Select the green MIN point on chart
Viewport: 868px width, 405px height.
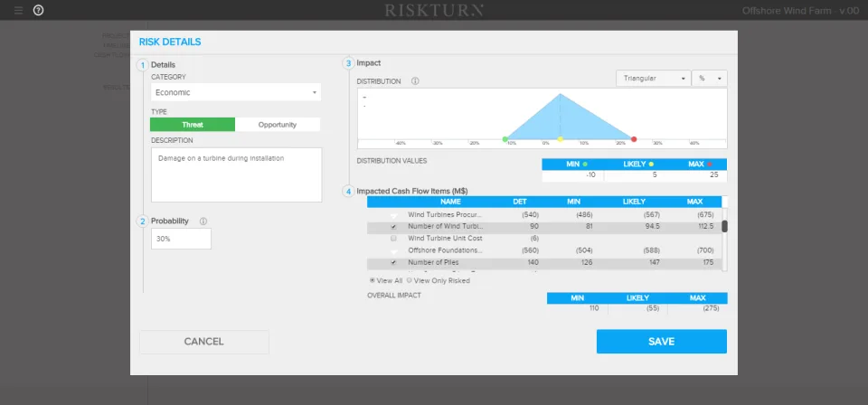[x=505, y=139]
